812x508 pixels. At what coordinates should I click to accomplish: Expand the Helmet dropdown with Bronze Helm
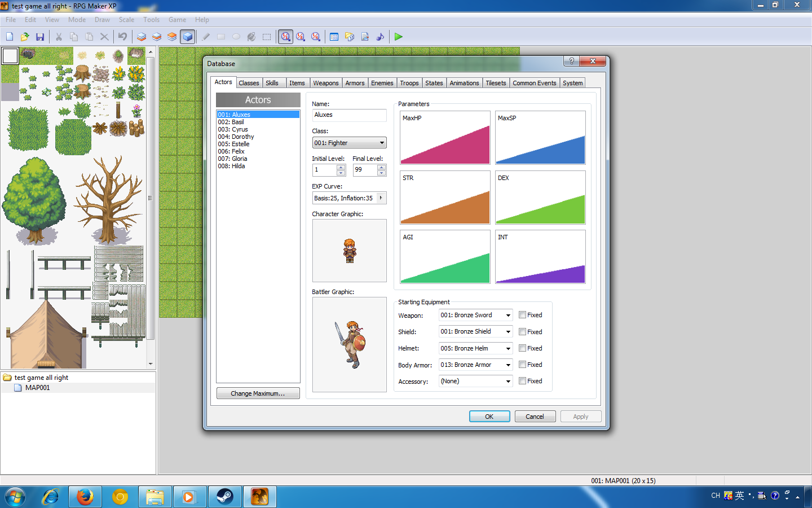click(x=475, y=348)
